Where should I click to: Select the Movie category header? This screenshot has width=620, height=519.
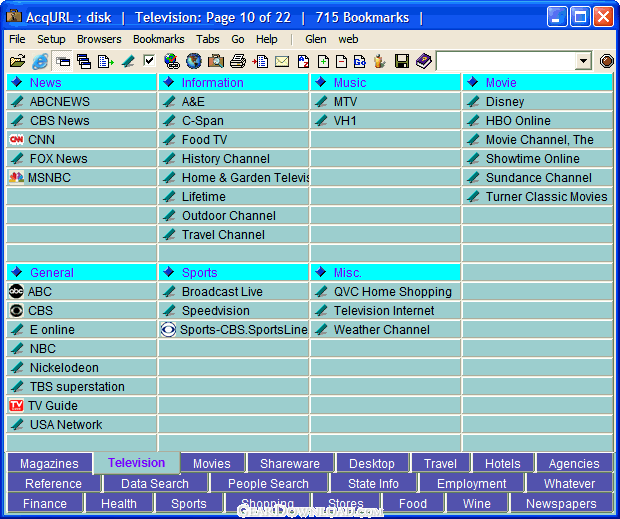pyautogui.click(x=538, y=82)
